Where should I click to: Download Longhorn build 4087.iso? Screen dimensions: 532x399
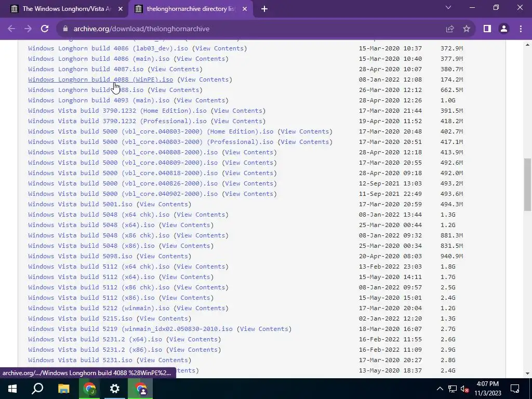[x=86, y=69]
